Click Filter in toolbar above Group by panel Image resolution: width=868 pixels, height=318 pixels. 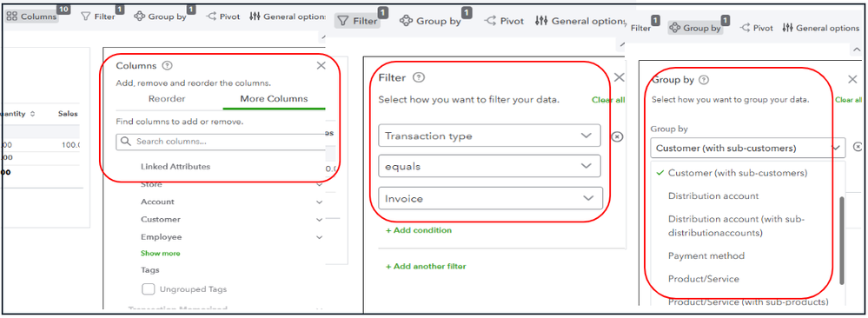(640, 28)
